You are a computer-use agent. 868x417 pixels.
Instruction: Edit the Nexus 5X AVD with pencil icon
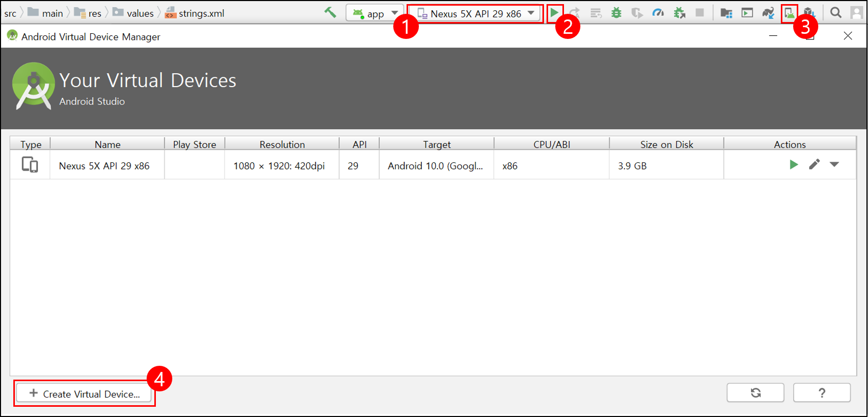[x=814, y=164]
